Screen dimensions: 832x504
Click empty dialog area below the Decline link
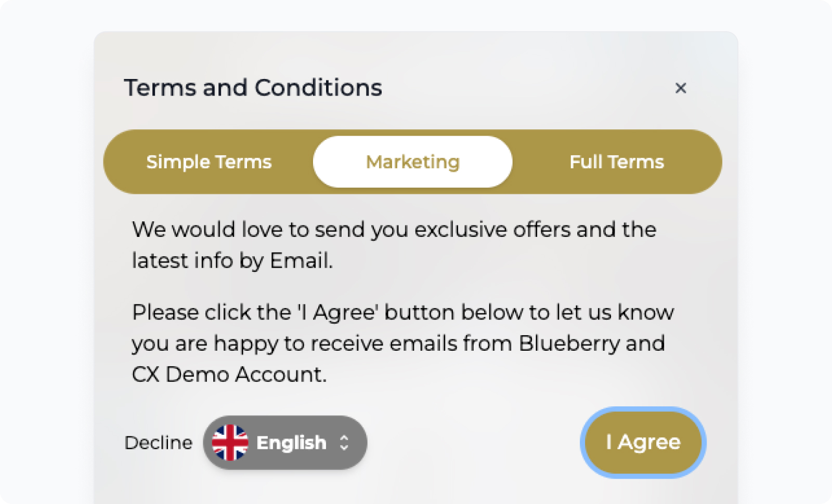coord(159,483)
